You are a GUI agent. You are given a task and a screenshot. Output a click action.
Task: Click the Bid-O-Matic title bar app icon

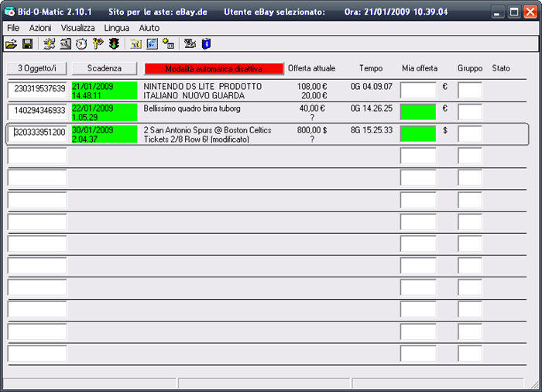(x=9, y=12)
